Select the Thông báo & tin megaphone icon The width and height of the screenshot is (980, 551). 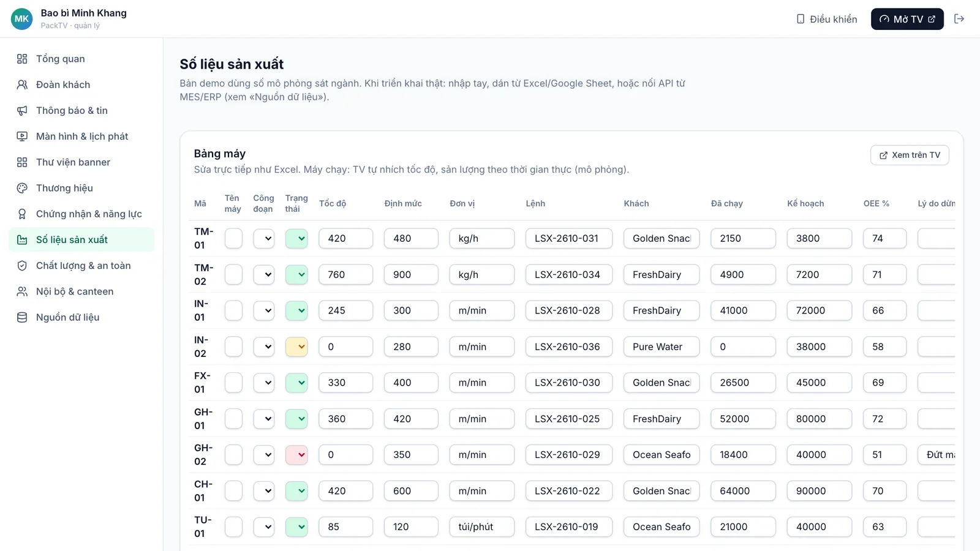point(22,111)
